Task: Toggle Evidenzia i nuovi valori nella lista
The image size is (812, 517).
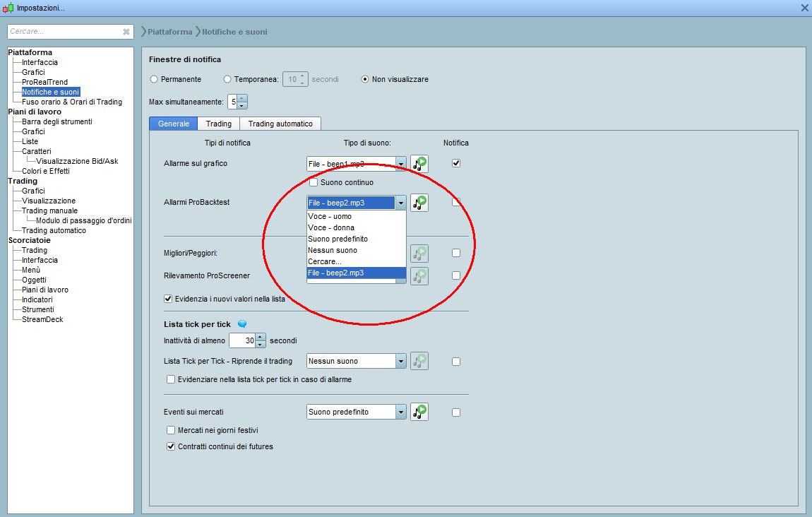Action: click(x=168, y=299)
